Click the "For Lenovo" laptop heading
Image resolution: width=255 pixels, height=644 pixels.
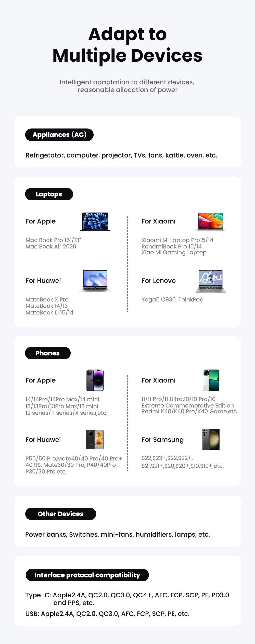click(x=159, y=281)
